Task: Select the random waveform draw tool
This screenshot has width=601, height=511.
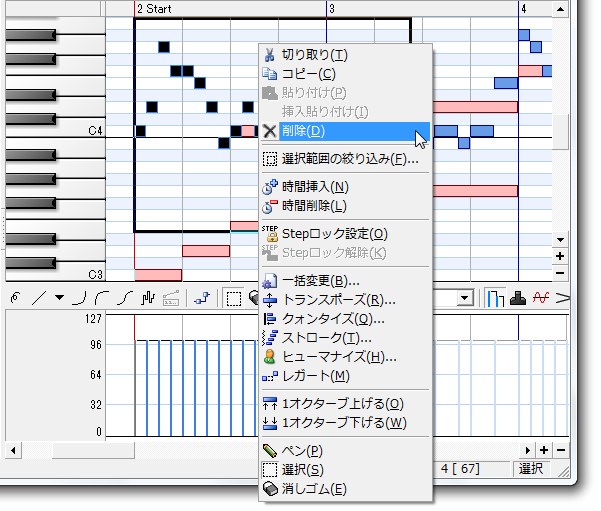Action: tap(148, 298)
